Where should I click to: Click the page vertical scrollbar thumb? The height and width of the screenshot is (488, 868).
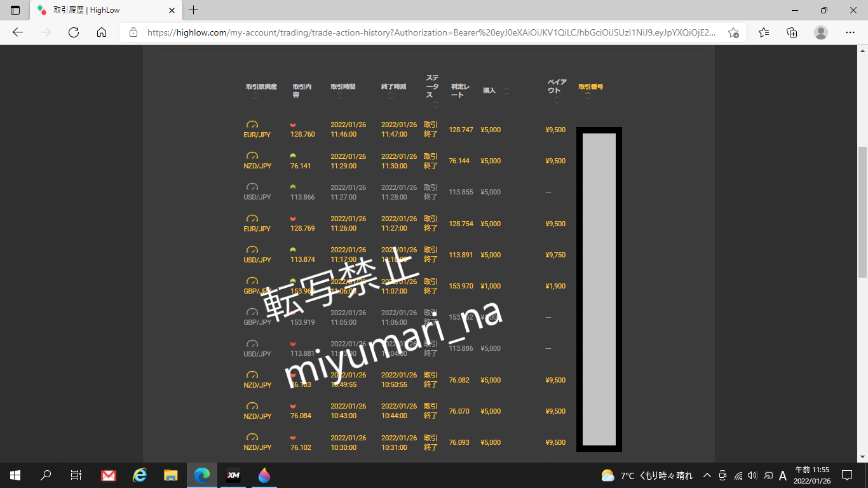click(x=862, y=212)
